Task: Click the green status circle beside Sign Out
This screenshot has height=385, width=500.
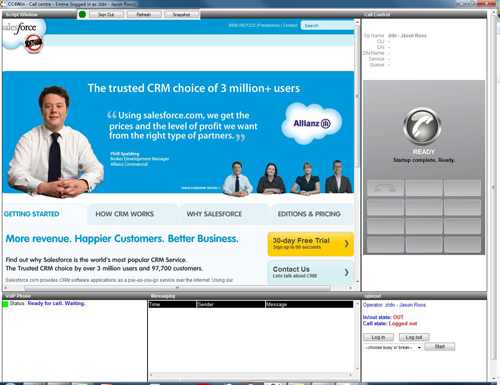Action: click(82, 14)
